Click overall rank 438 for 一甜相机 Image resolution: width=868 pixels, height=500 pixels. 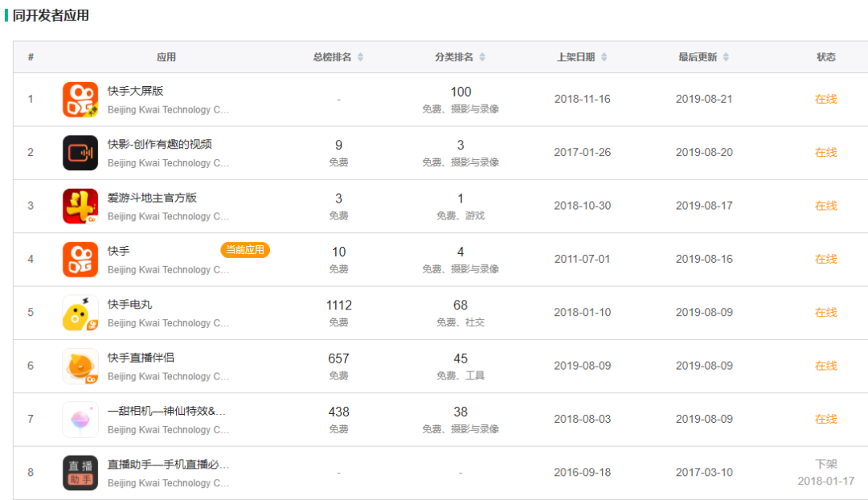(339, 412)
